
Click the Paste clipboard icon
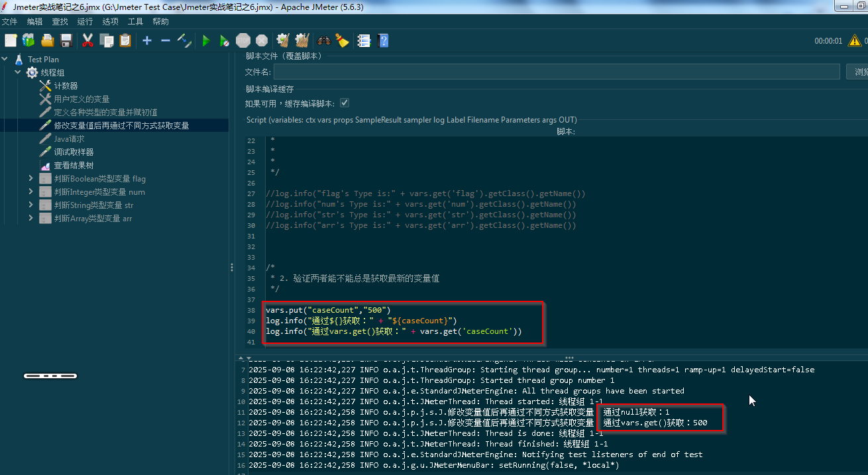coord(125,40)
